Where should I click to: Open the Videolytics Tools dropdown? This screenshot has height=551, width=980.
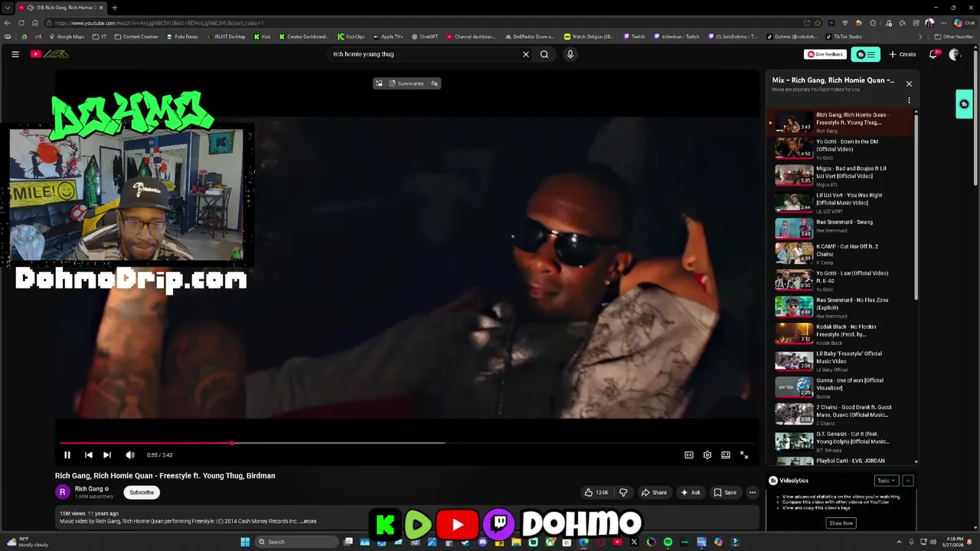(x=886, y=481)
